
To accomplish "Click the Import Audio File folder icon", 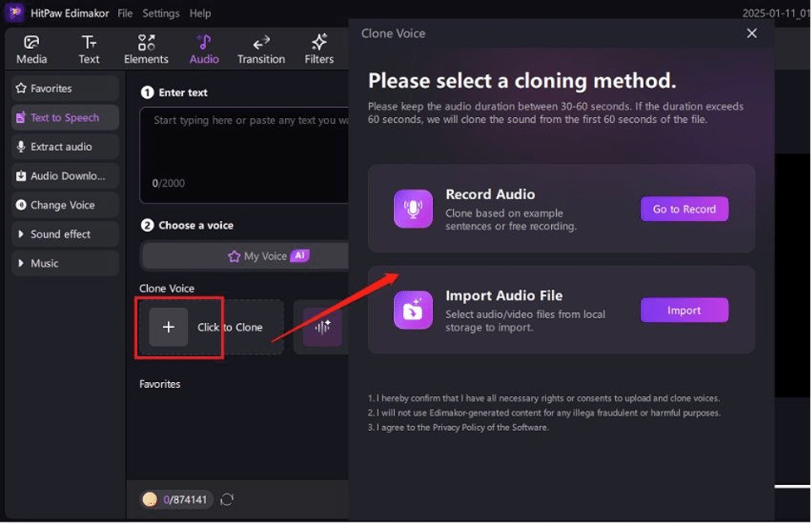I will (413, 311).
